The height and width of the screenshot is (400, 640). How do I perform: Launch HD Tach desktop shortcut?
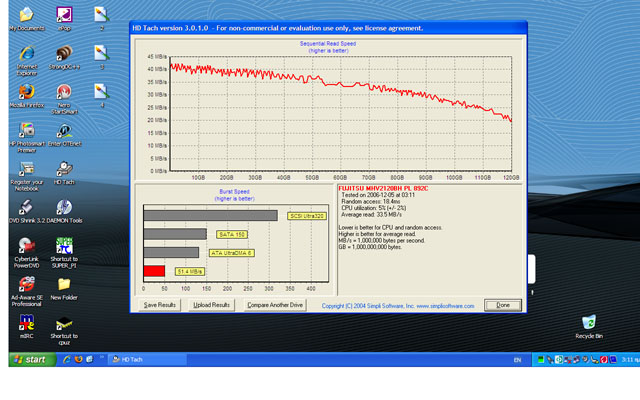64,173
